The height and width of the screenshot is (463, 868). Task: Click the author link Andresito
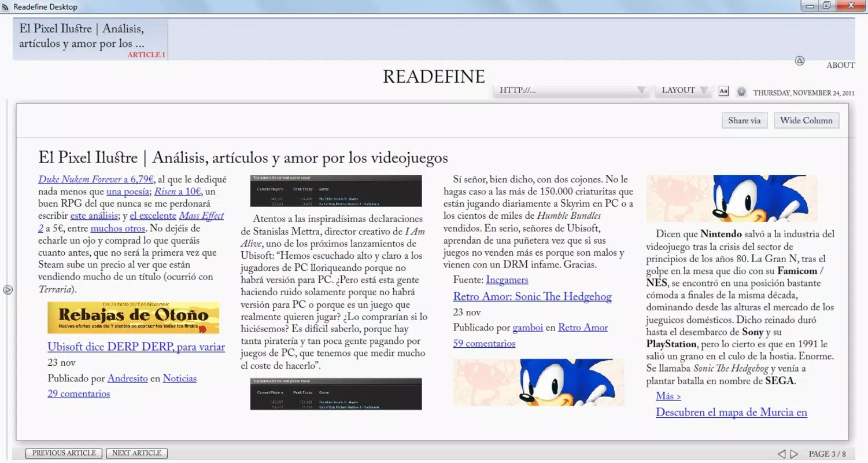pos(127,379)
